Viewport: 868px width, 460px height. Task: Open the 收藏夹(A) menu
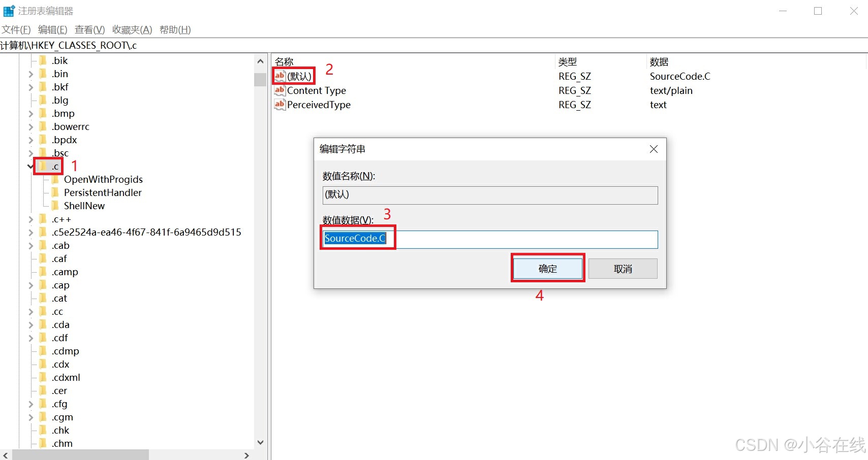(x=132, y=29)
